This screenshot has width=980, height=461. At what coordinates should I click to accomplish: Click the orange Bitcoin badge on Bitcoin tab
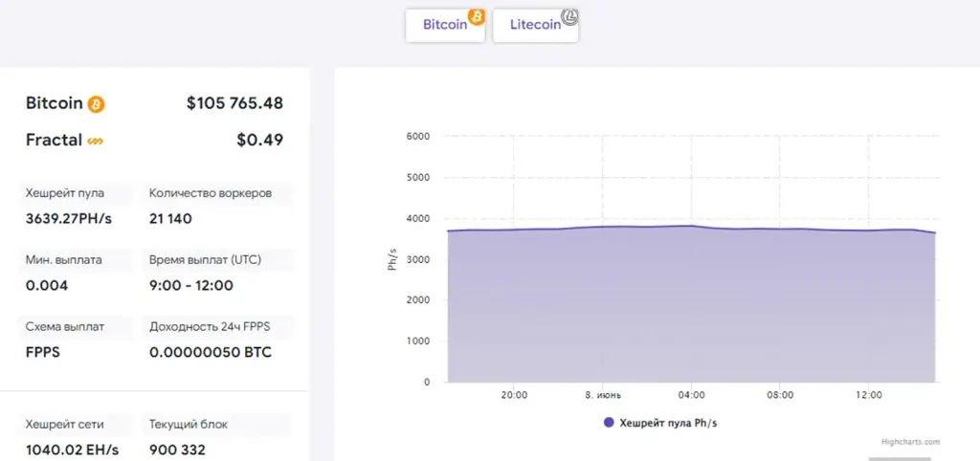(x=477, y=16)
